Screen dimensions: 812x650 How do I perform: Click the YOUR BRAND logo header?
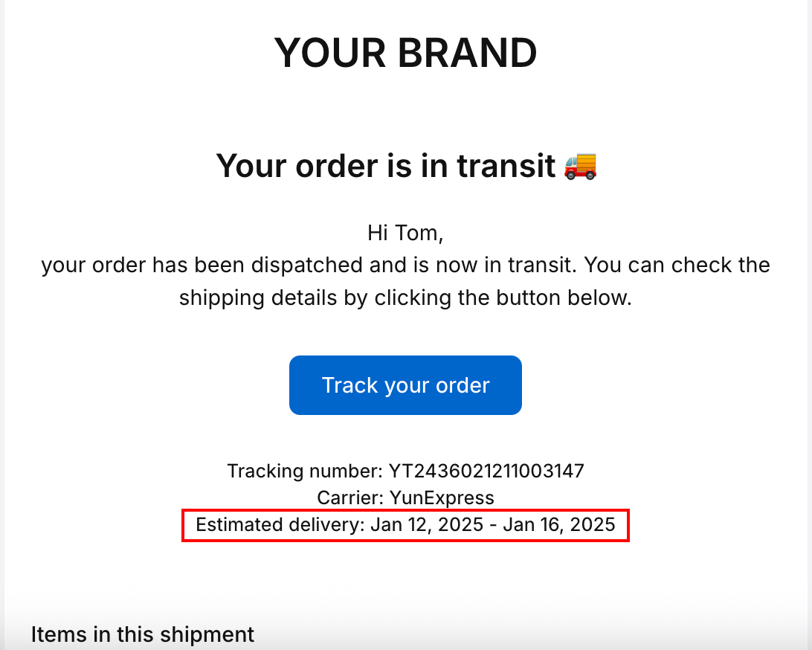(x=405, y=53)
